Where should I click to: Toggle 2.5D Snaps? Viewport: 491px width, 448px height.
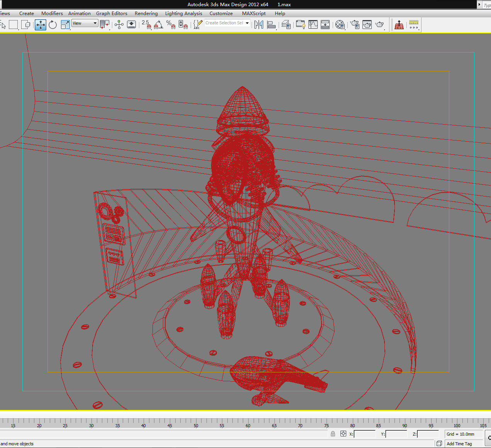coord(146,25)
